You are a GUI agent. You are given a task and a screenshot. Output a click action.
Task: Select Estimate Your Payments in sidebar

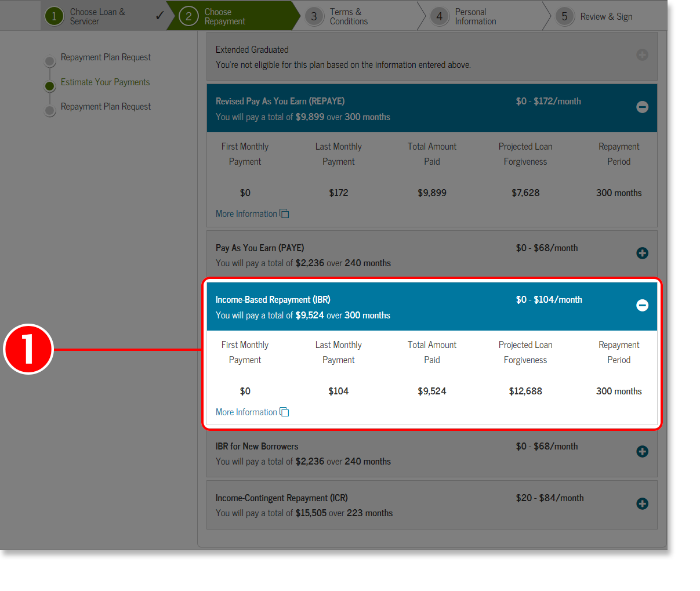pyautogui.click(x=105, y=82)
